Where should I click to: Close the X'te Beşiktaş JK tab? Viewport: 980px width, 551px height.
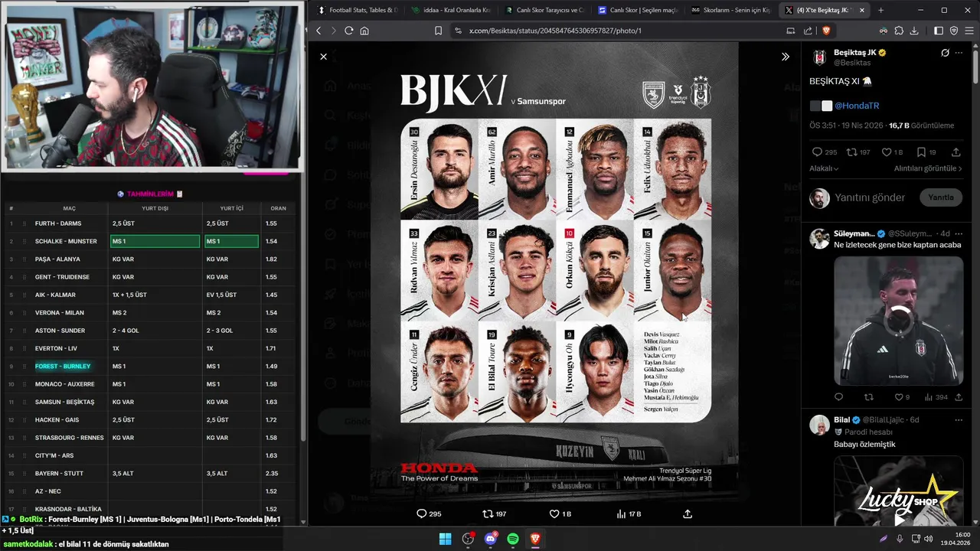coord(862,10)
